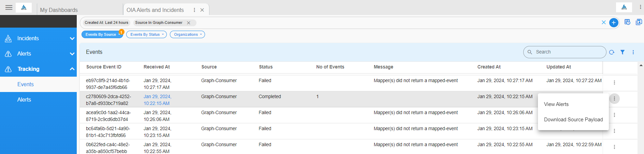Click the Jan 29 10:22:15 AM received link
644x154 pixels.
click(x=157, y=100)
